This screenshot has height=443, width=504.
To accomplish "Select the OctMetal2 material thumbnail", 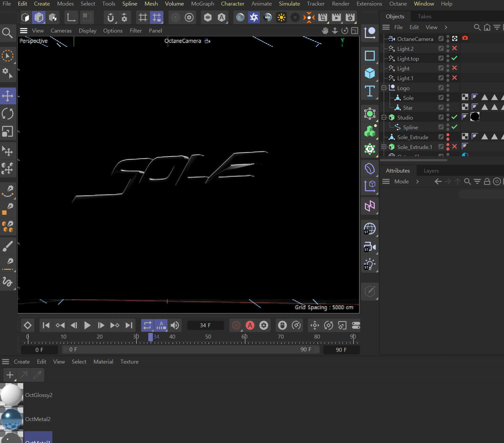I will point(12,419).
